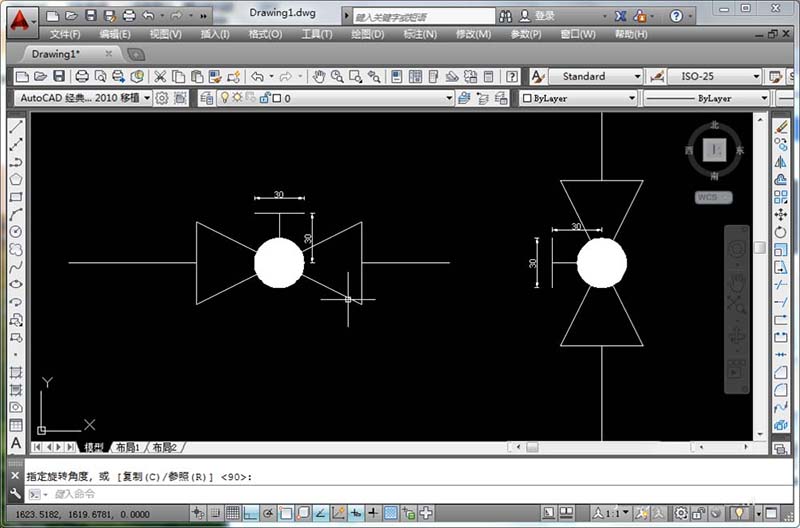Select the Explode modify tool
Screen dimensions: 800x528
(x=781, y=425)
